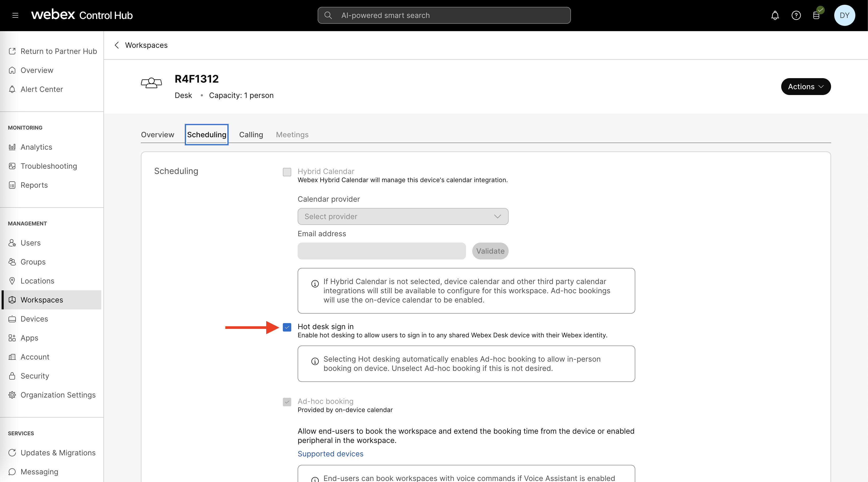Image resolution: width=868 pixels, height=482 pixels.
Task: Open the Analytics section
Action: [x=36, y=147]
